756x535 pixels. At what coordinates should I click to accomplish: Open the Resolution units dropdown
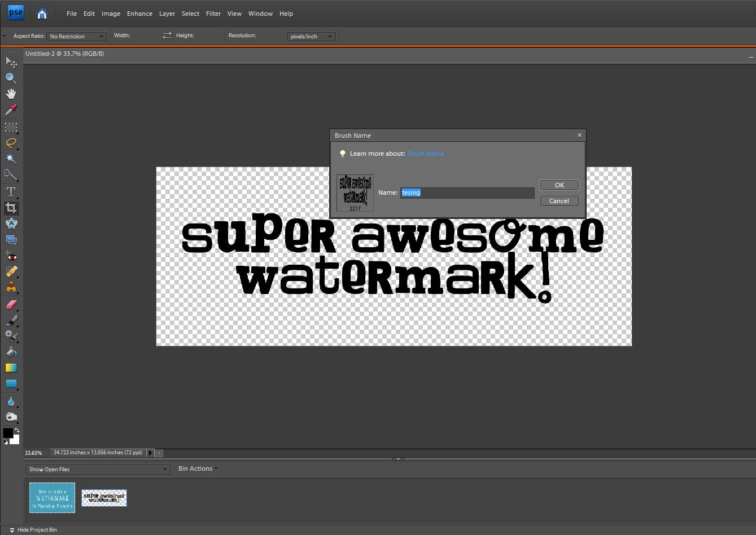[311, 36]
